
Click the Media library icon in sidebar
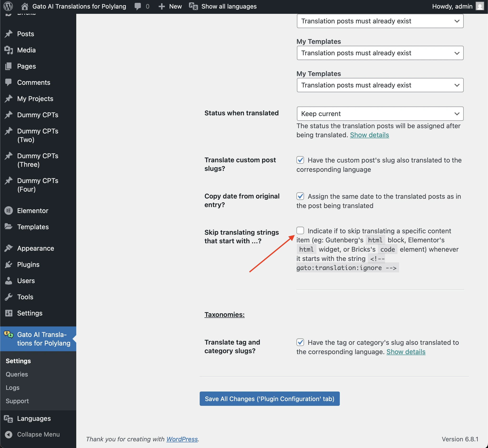(x=9, y=50)
